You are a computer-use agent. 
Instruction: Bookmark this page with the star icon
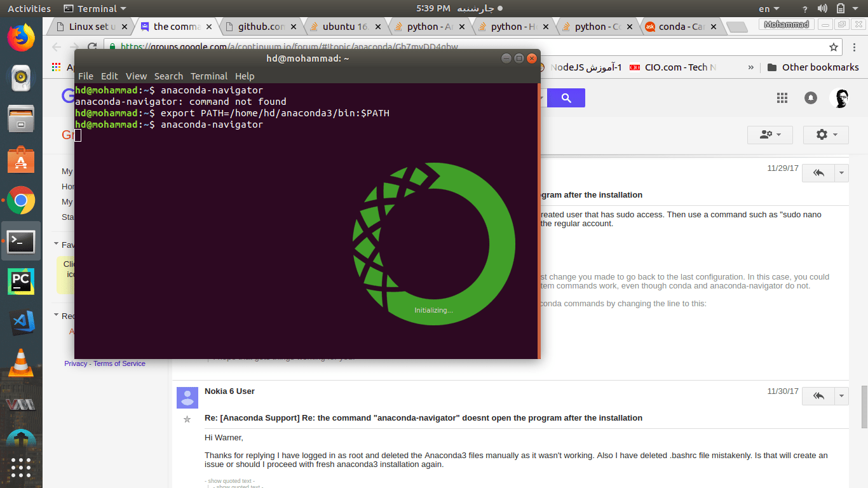834,47
